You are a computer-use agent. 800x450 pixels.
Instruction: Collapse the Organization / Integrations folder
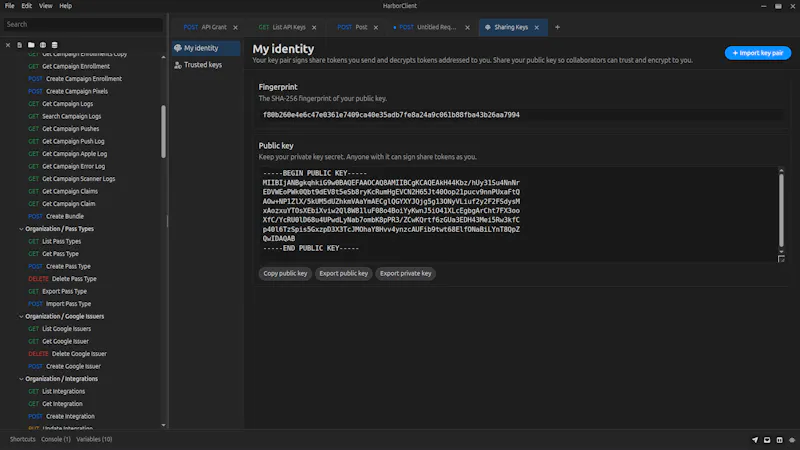(x=21, y=379)
